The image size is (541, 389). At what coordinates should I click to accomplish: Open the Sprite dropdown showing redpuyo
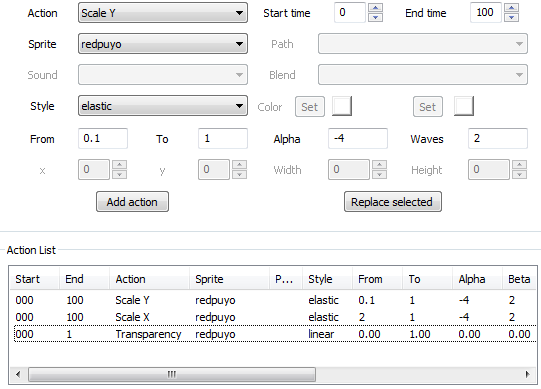(163, 44)
